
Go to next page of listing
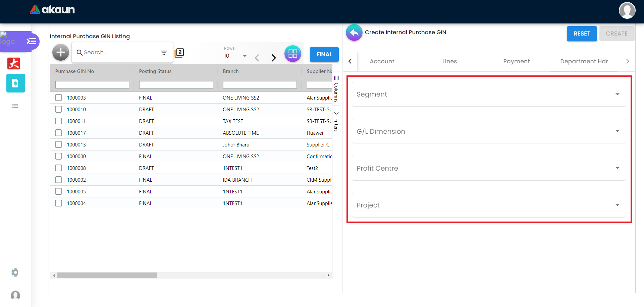(274, 58)
